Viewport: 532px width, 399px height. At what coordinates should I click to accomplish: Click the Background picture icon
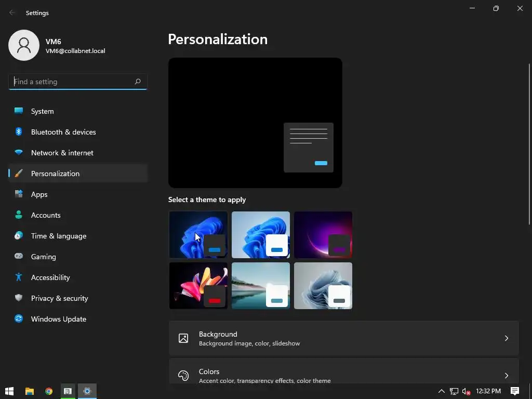click(183, 338)
